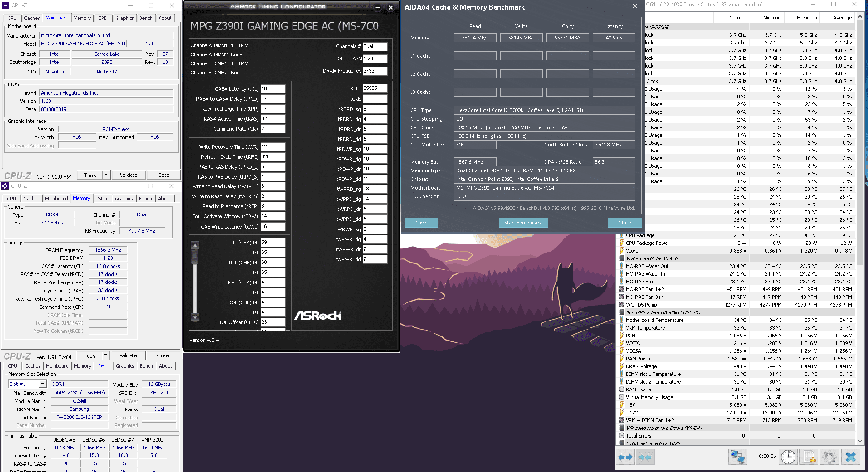Click AIDA64 memory Latency result 40.5 ns
The width and height of the screenshot is (868, 472).
coord(614,38)
